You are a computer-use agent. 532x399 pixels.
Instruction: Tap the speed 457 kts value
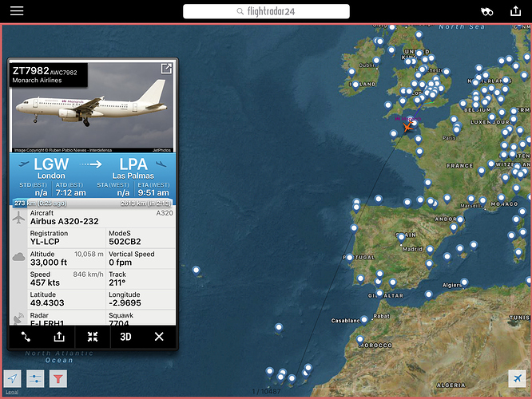(45, 282)
